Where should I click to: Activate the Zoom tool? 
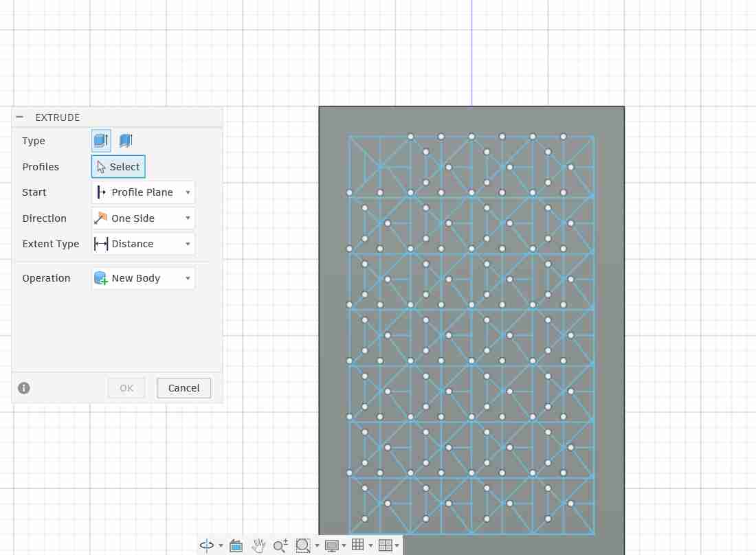tap(280, 545)
